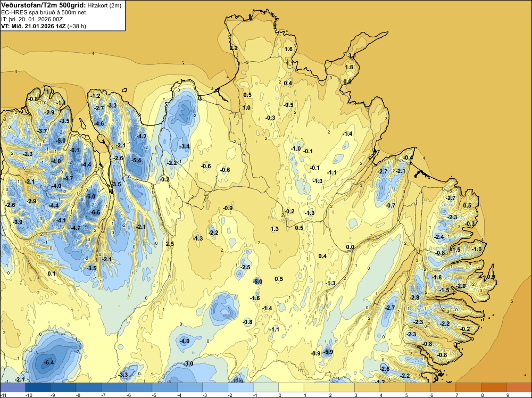532x398 pixels.
Task: Pick the legend swatch between -4 and -3
Action: (x=190, y=387)
